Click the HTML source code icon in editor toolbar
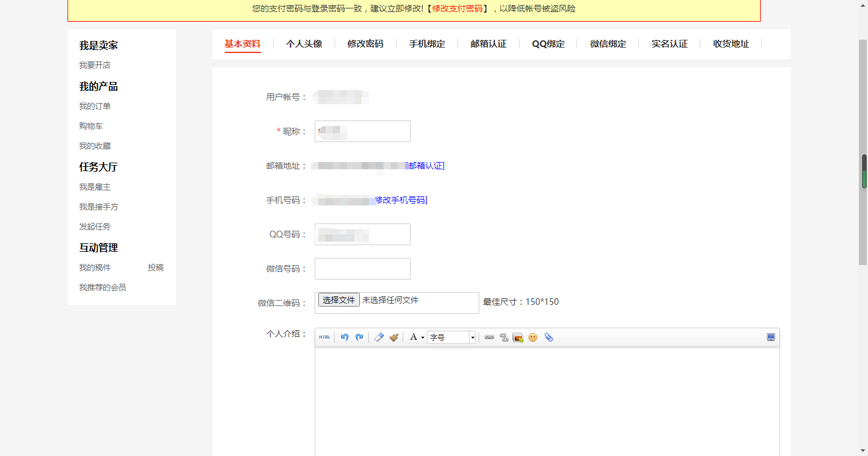 tap(324, 337)
